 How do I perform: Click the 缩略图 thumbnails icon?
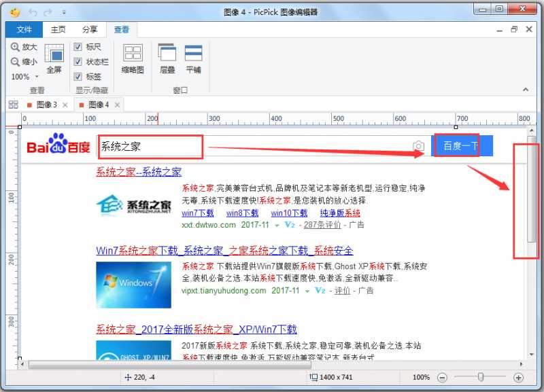point(133,58)
